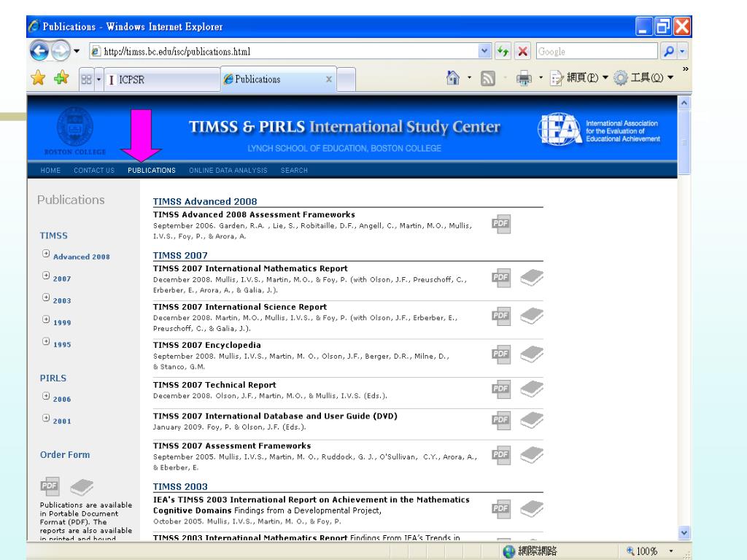Click the browser Forward arrow button

tap(61, 50)
